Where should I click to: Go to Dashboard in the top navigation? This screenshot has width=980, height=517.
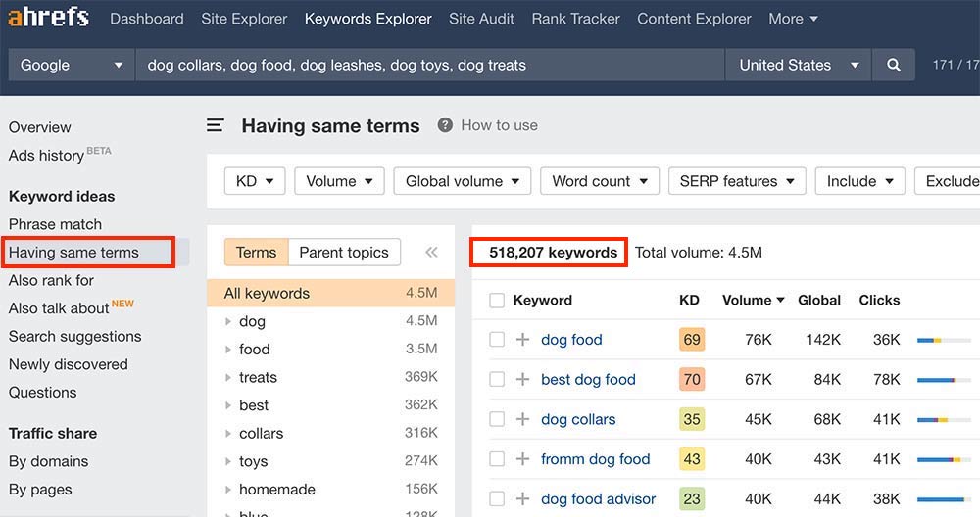(147, 19)
